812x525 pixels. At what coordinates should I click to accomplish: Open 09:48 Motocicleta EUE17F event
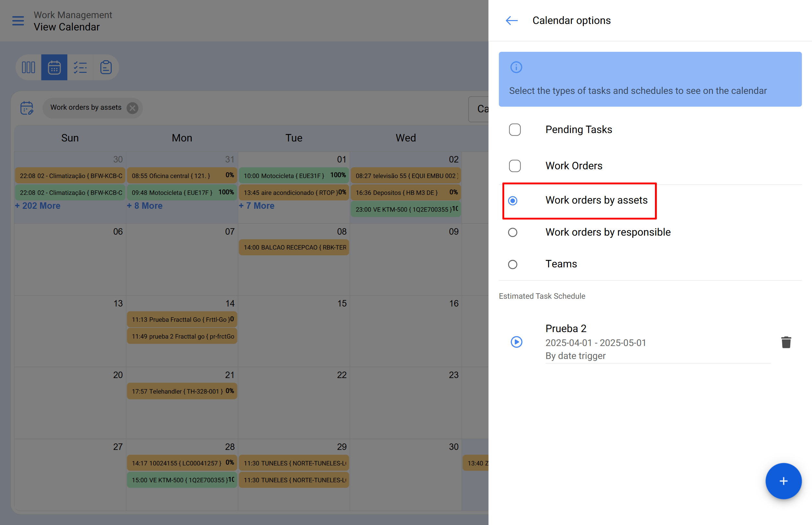point(182,192)
